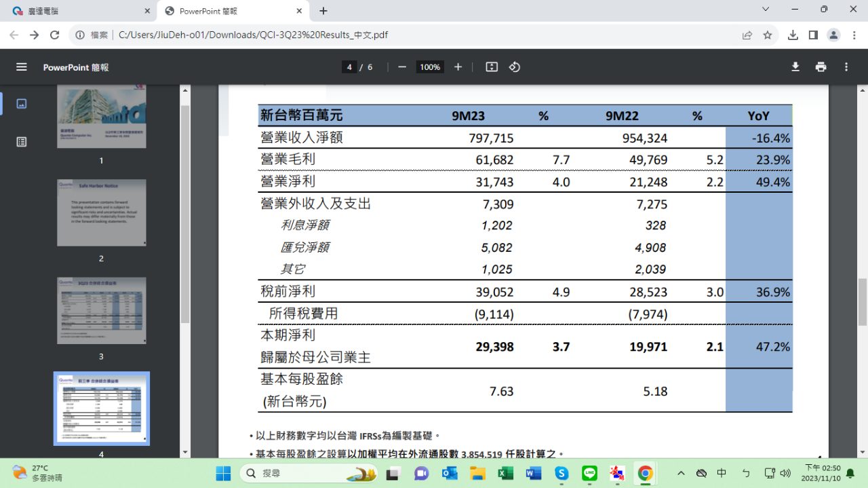
Task: Bookmark this page with star icon
Action: (x=768, y=35)
